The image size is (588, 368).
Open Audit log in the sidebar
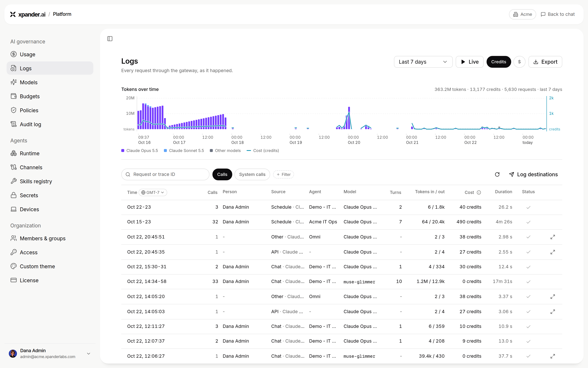coord(50,124)
